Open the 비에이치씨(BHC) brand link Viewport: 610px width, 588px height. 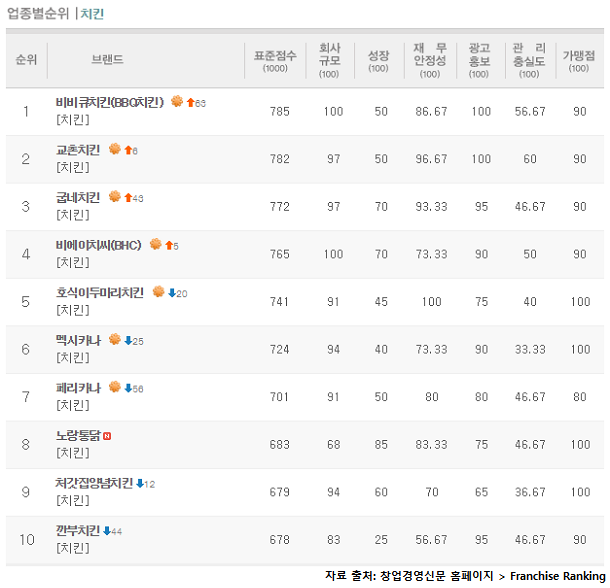coord(98,245)
